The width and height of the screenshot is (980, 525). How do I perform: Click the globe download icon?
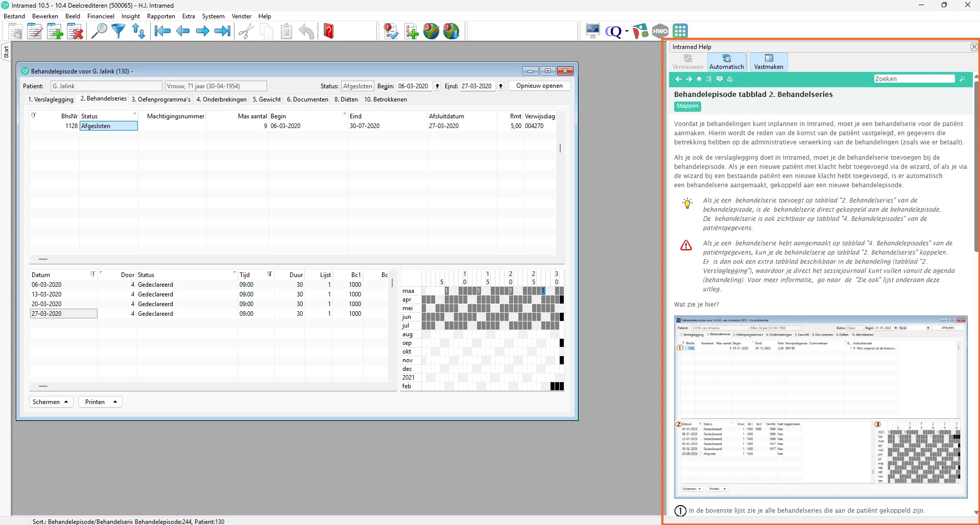451,31
